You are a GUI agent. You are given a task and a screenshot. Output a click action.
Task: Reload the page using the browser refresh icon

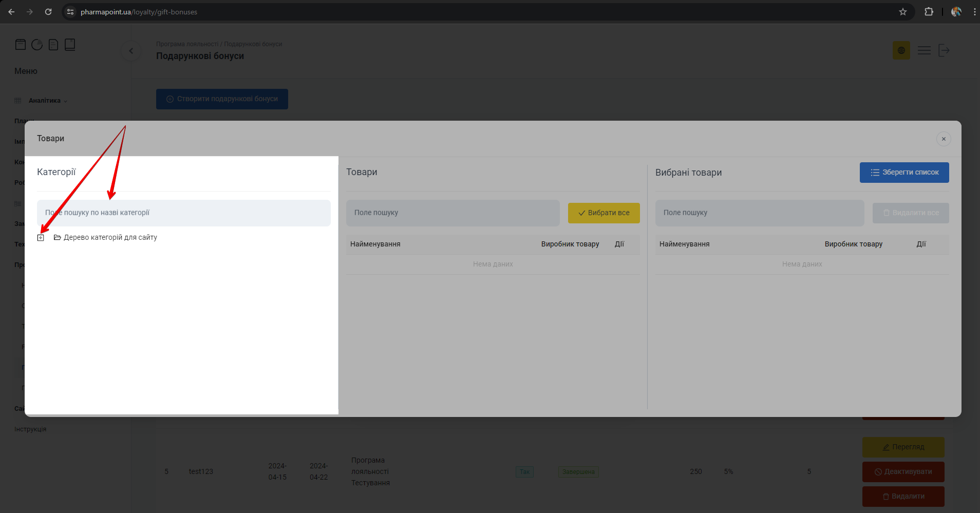pos(48,12)
